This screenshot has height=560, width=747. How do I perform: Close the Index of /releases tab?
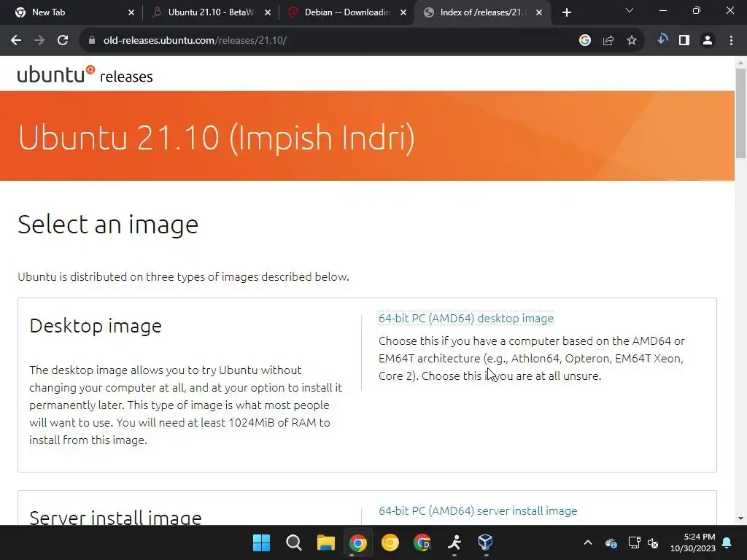[x=539, y=13]
